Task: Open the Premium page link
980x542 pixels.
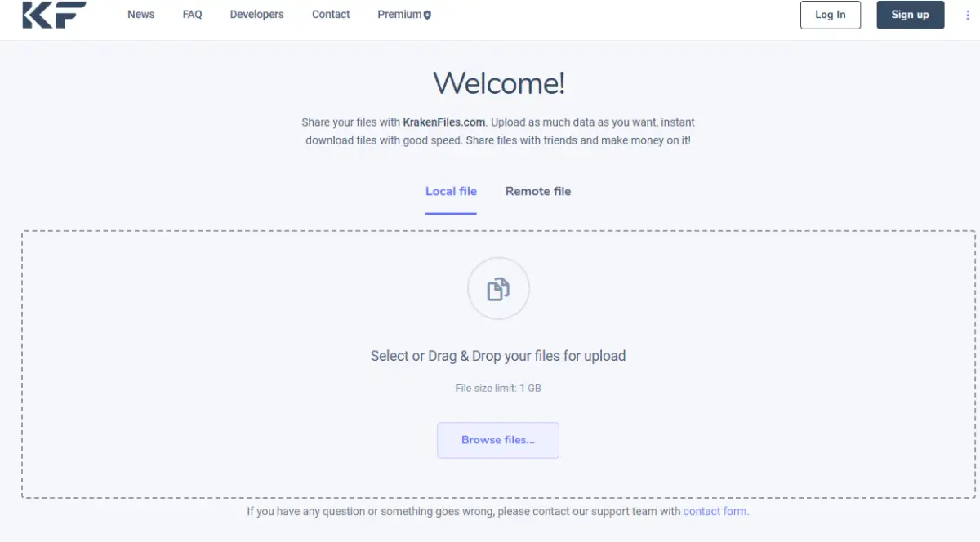Action: pos(399,15)
